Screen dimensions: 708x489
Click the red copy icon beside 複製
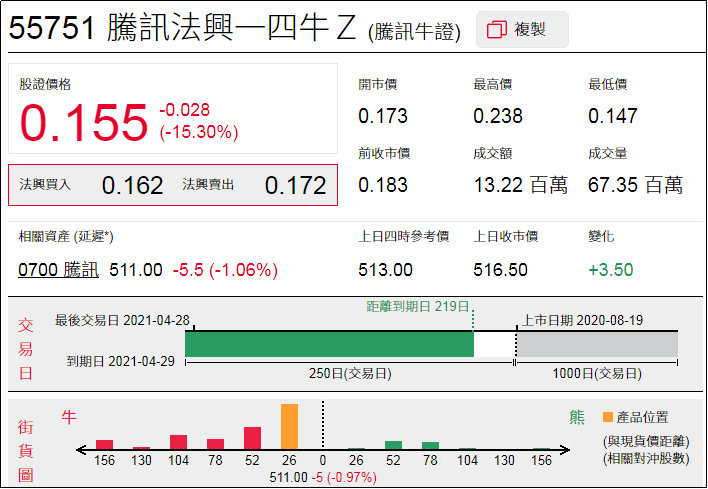497,30
